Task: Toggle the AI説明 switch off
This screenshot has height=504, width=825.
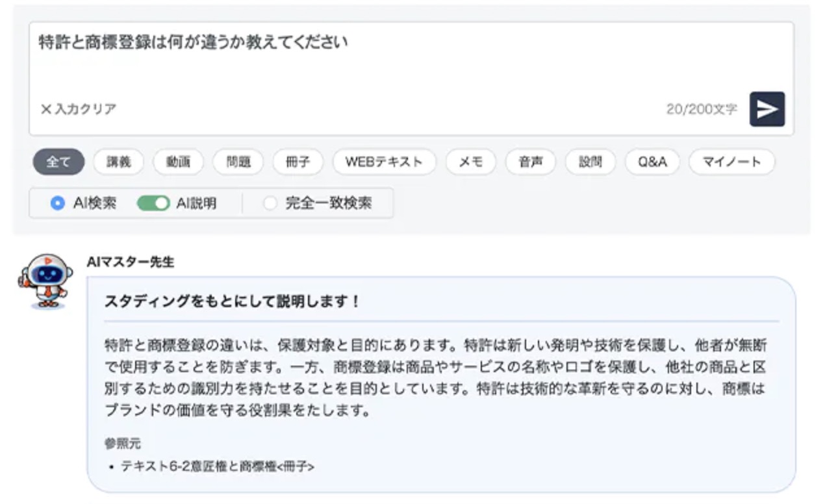Action: pyautogui.click(x=153, y=203)
